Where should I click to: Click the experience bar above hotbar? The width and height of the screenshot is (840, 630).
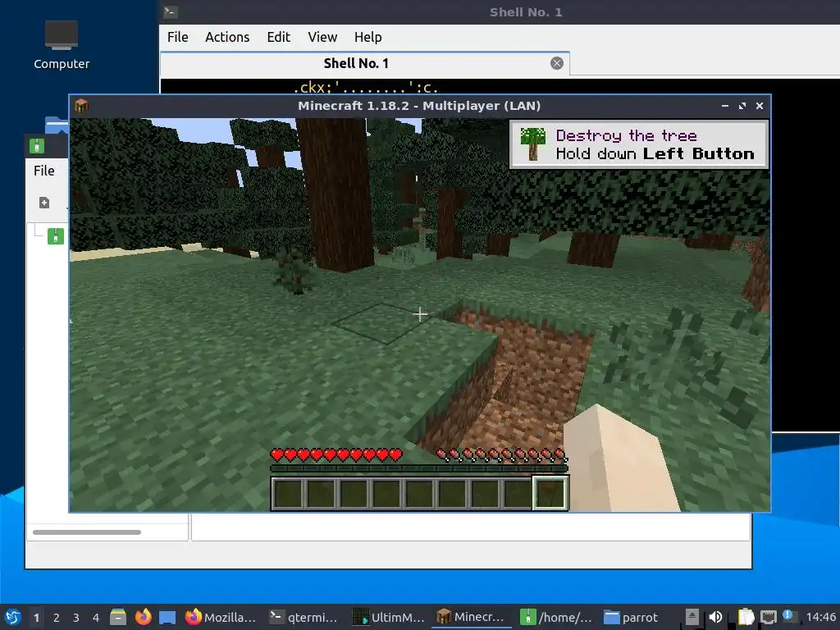click(419, 468)
